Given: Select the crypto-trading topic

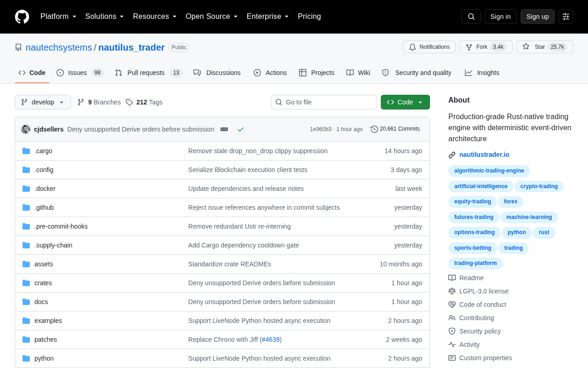Looking at the screenshot, I should [x=539, y=186].
